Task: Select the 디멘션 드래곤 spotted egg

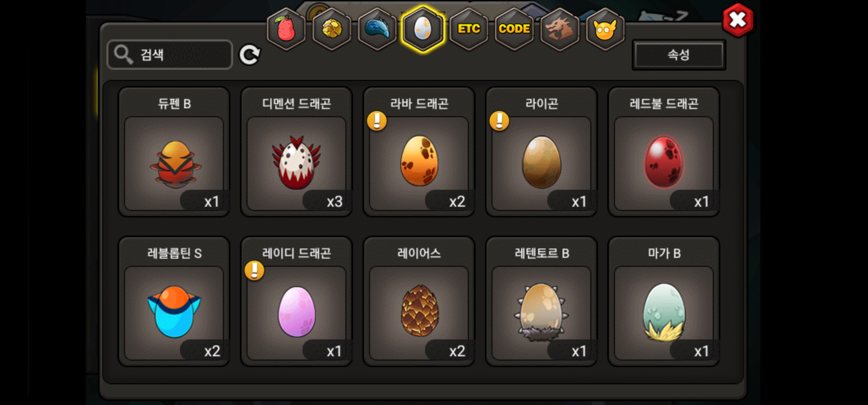Action: coord(297,152)
